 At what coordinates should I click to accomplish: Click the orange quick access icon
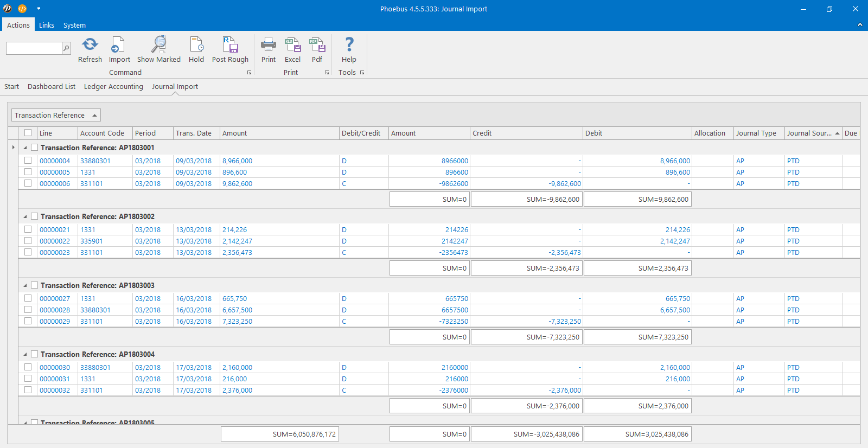pos(22,9)
